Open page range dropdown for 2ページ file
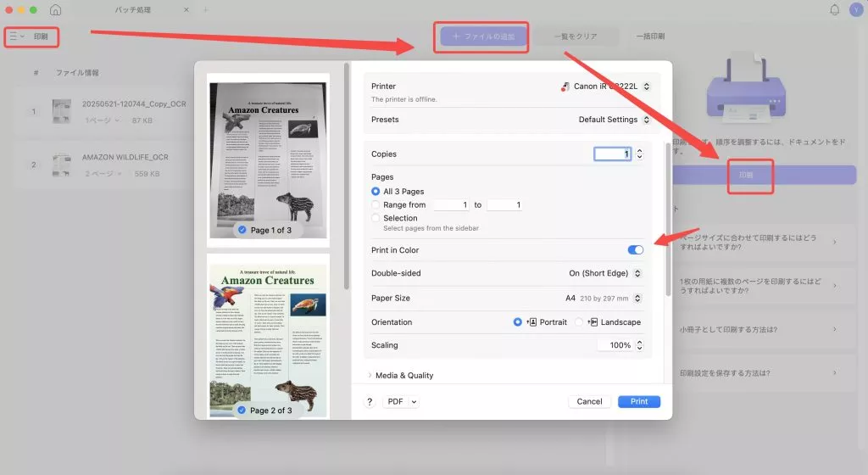The width and height of the screenshot is (868, 475). 103,174
